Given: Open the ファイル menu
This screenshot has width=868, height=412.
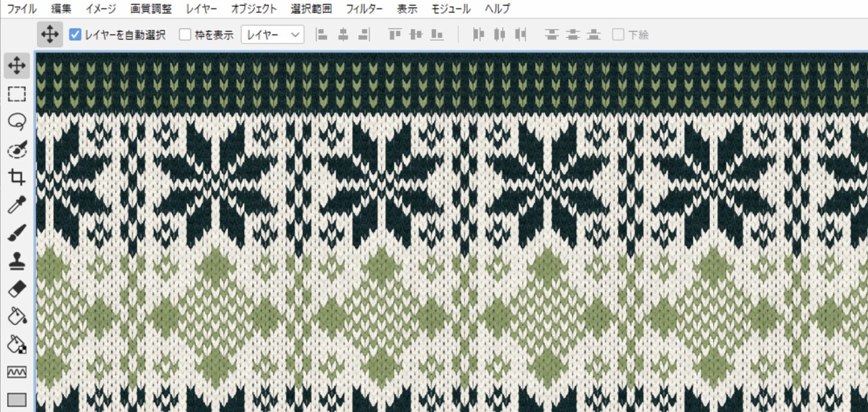Looking at the screenshot, I should 22,9.
